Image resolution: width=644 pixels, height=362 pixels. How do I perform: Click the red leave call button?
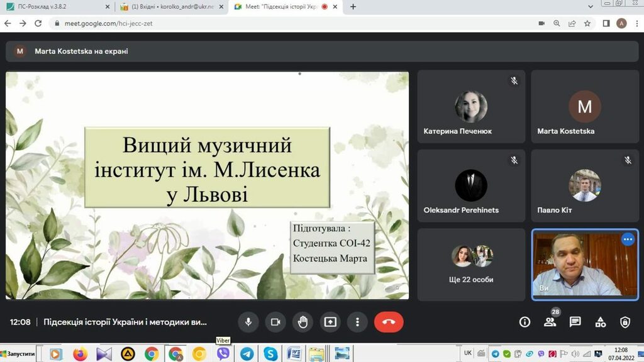pos(389,322)
